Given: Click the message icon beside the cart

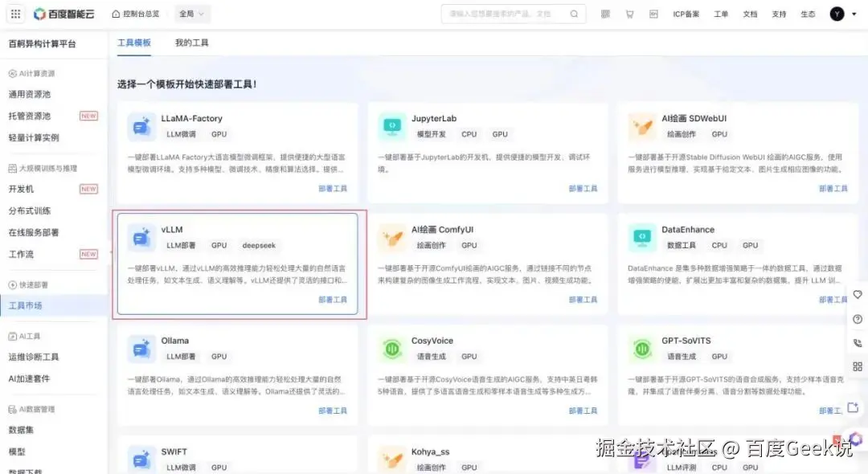Looking at the screenshot, I should [x=653, y=14].
